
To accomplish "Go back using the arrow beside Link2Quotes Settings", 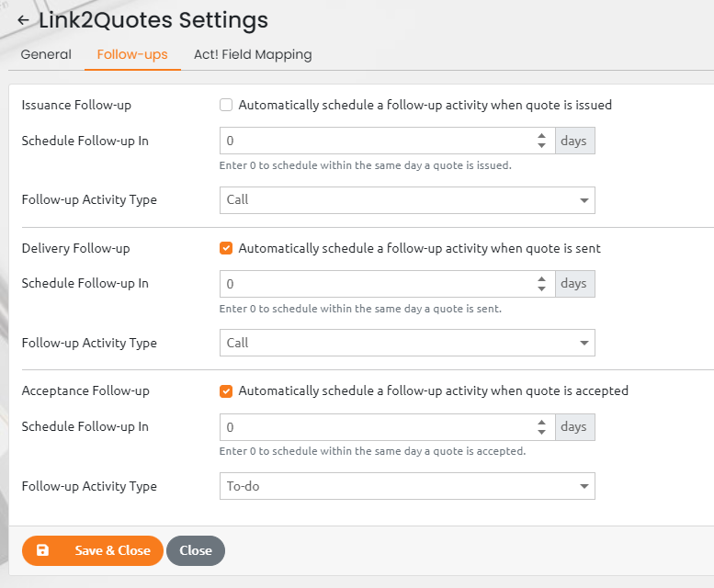I will point(23,20).
